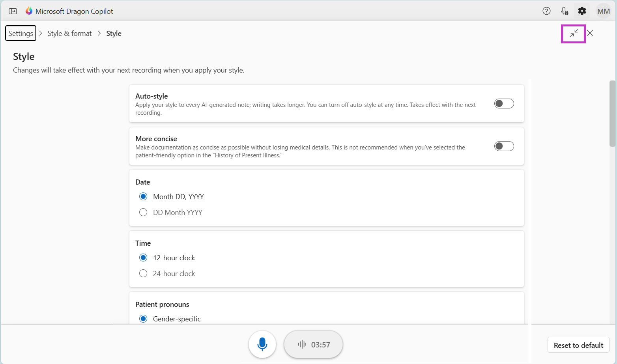
Task: Click the 03:57 recording timer pill
Action: (x=313, y=344)
